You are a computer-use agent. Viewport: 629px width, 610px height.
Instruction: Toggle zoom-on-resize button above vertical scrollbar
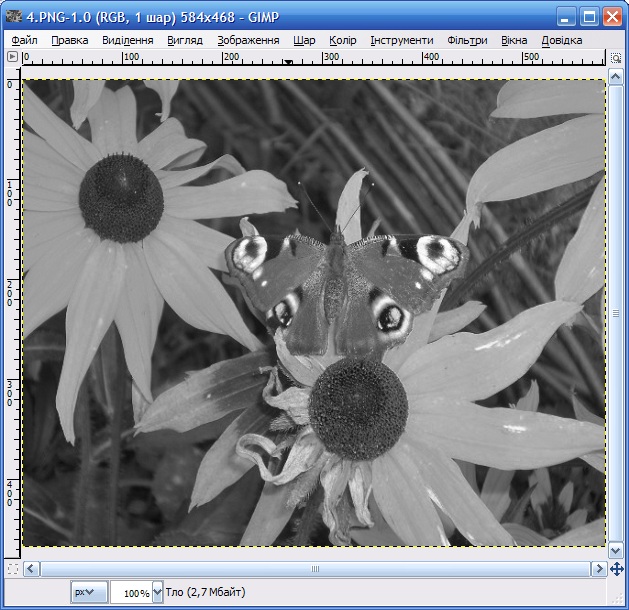coord(616,58)
